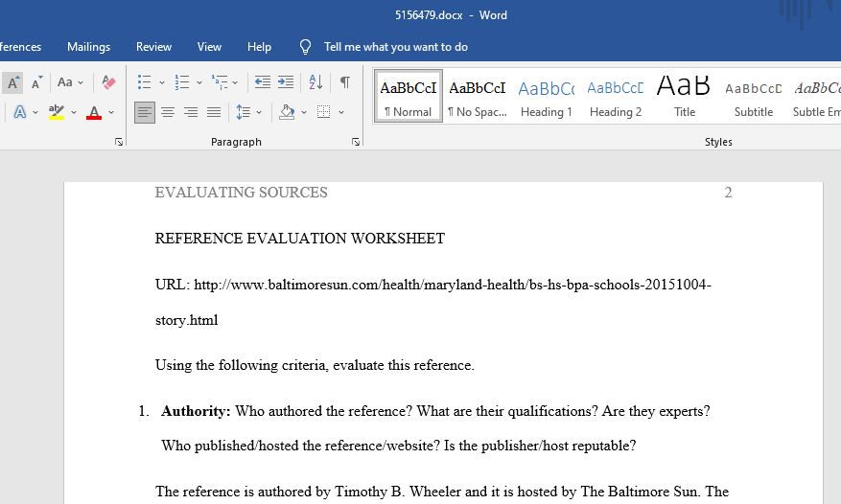Open the line spacing dropdown arrow
This screenshot has width=841, height=504.
[x=259, y=112]
